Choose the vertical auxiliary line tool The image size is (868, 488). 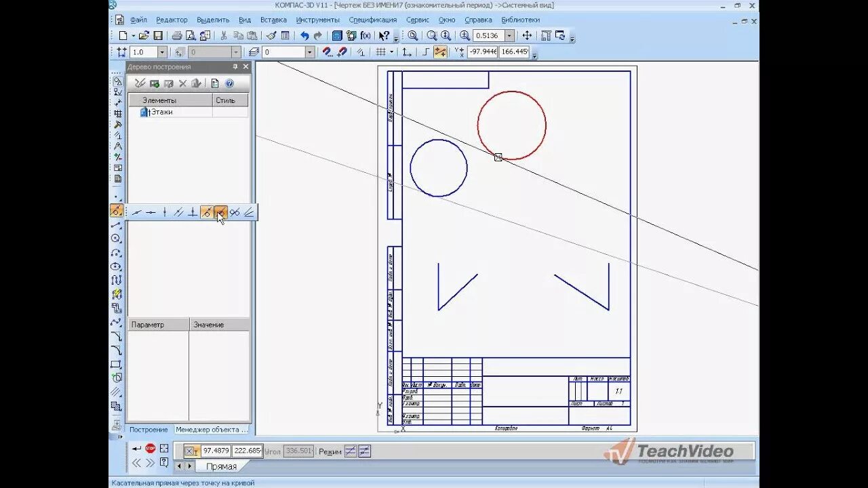pyautogui.click(x=165, y=212)
